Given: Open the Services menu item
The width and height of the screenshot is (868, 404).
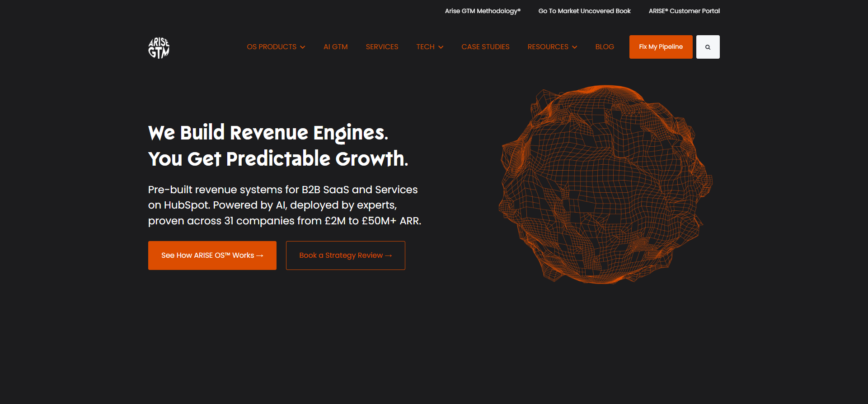Looking at the screenshot, I should [382, 47].
